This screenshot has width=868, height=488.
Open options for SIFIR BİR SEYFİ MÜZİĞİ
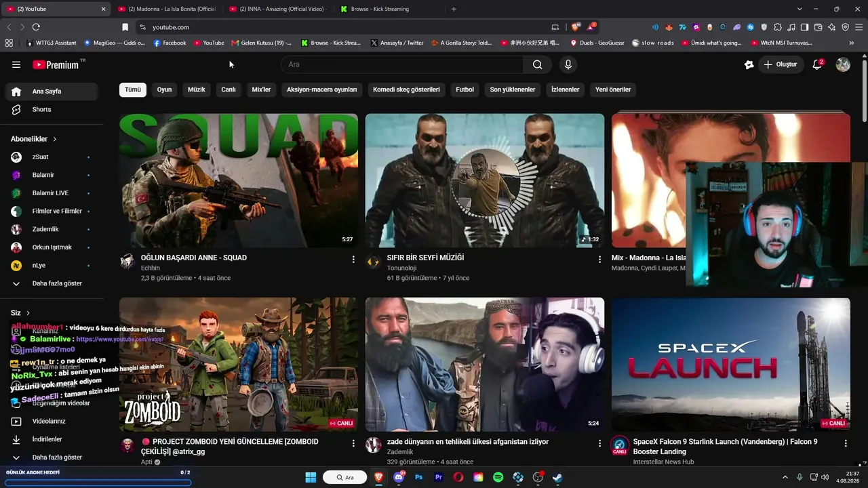pos(599,259)
